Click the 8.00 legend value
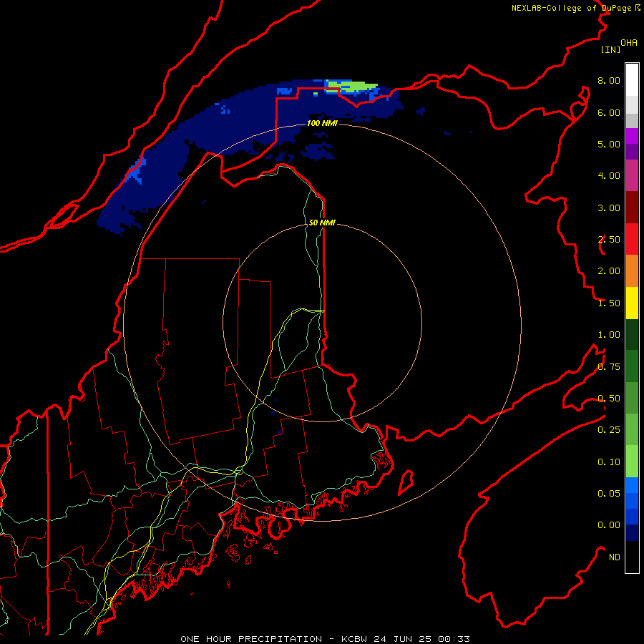Screen dimensions: 644x644 [x=609, y=80]
